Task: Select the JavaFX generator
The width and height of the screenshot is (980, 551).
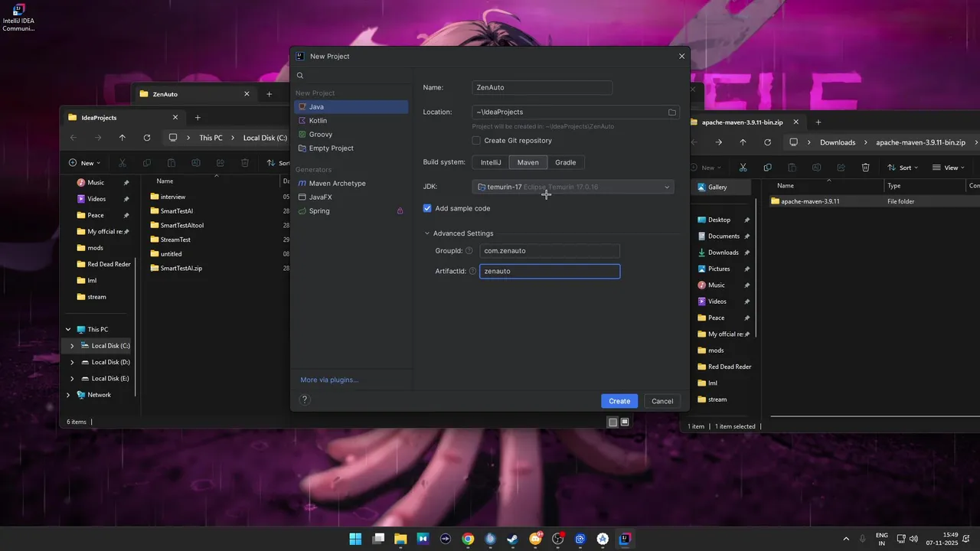Action: (x=351, y=197)
